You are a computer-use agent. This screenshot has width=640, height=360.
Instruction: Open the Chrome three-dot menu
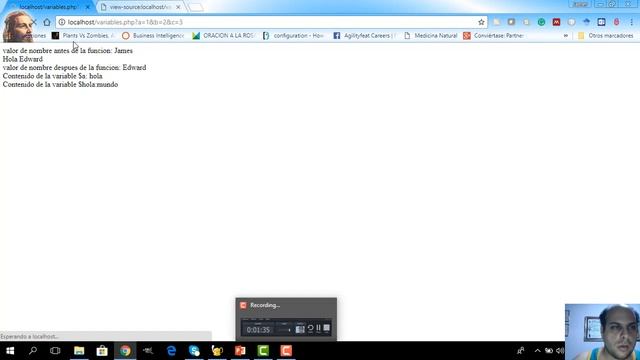(x=631, y=22)
